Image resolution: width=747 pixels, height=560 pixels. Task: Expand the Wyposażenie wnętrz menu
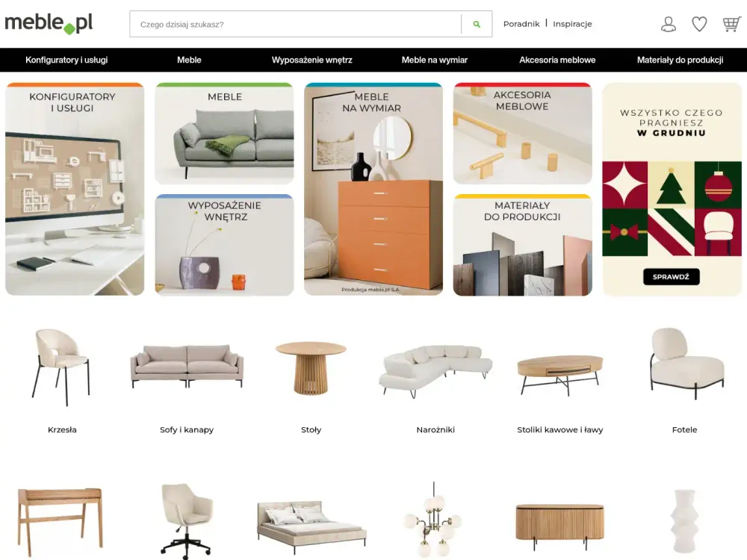click(311, 60)
